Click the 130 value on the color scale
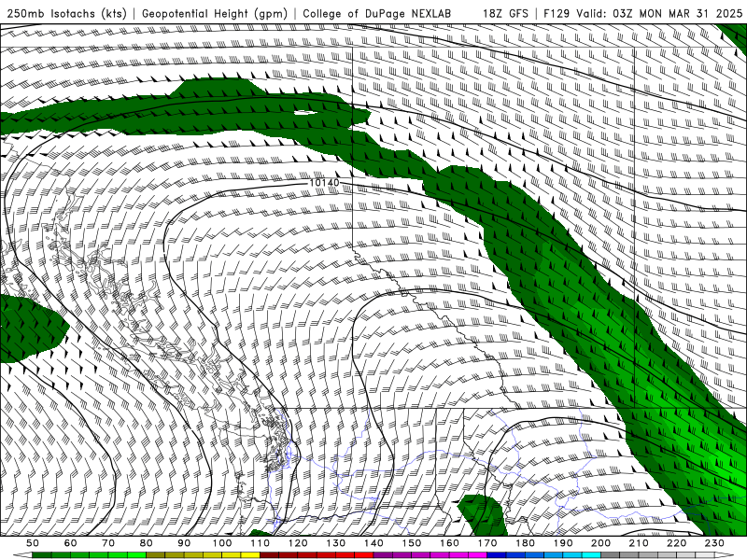Viewport: 747px width, 560px height. 336,543
